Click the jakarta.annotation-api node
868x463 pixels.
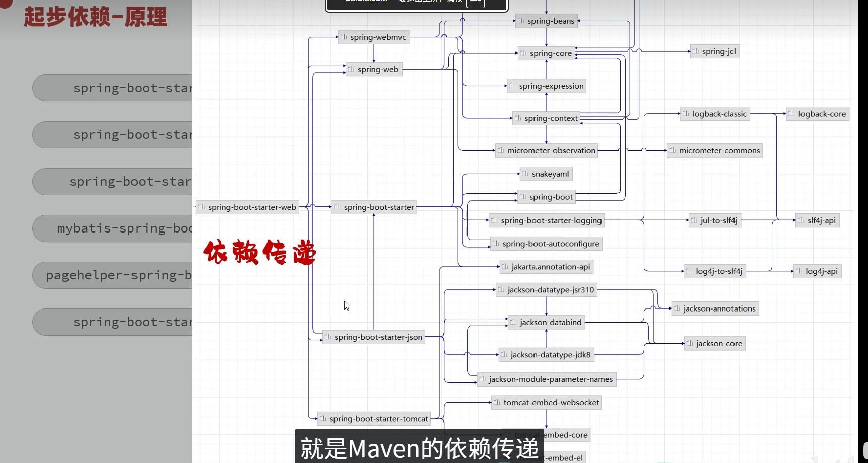click(547, 267)
